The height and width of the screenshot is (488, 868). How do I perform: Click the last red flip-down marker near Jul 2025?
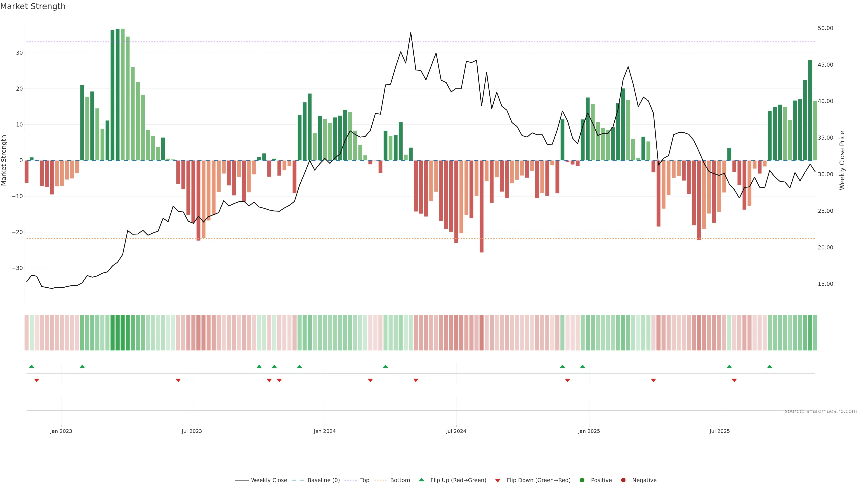(x=734, y=380)
